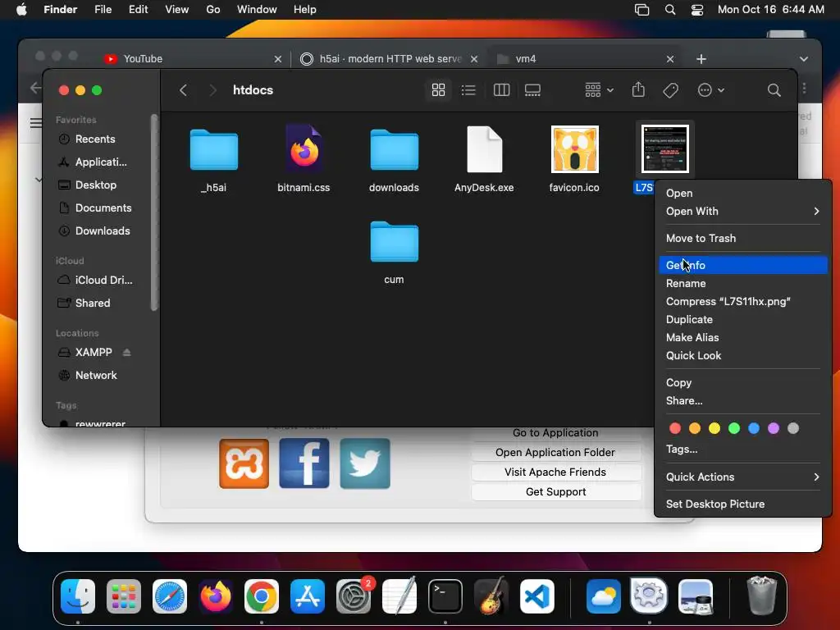Open Visual Studio Code from the Dock

pos(536,596)
